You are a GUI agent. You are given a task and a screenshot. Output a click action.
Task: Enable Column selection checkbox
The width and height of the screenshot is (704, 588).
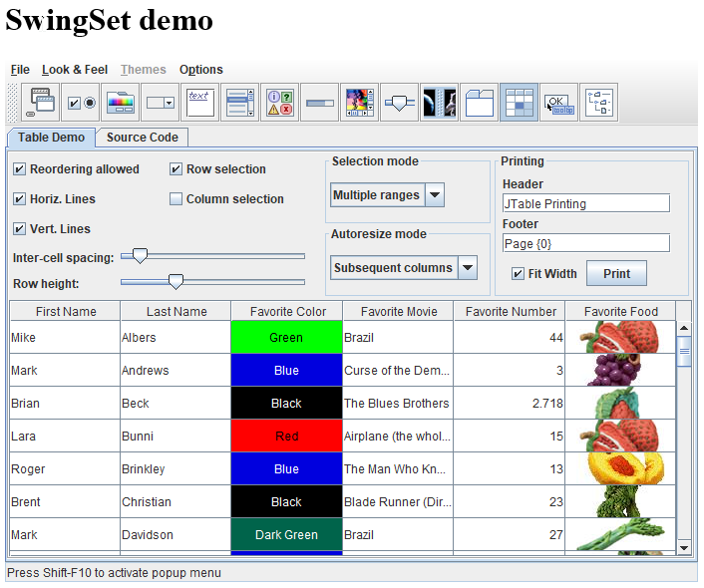coord(176,199)
